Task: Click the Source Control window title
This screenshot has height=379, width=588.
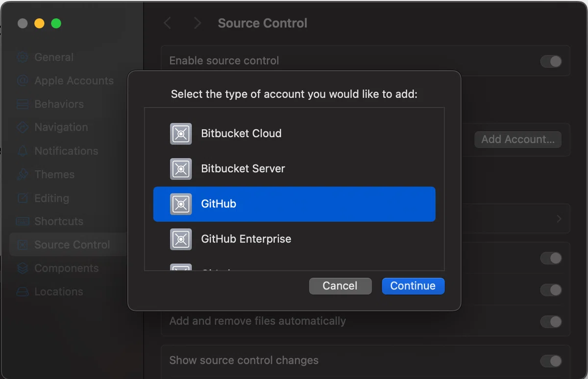Action: click(262, 23)
